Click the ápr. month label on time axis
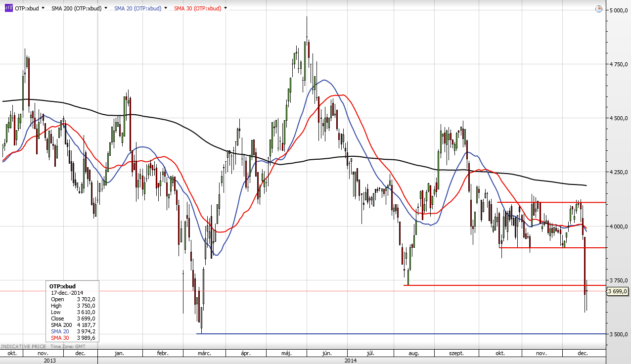The image size is (631, 364). (245, 354)
